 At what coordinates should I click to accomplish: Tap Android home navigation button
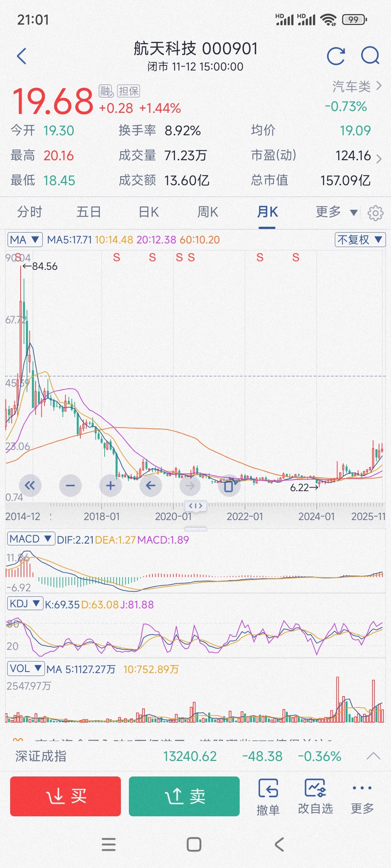pyautogui.click(x=194, y=845)
